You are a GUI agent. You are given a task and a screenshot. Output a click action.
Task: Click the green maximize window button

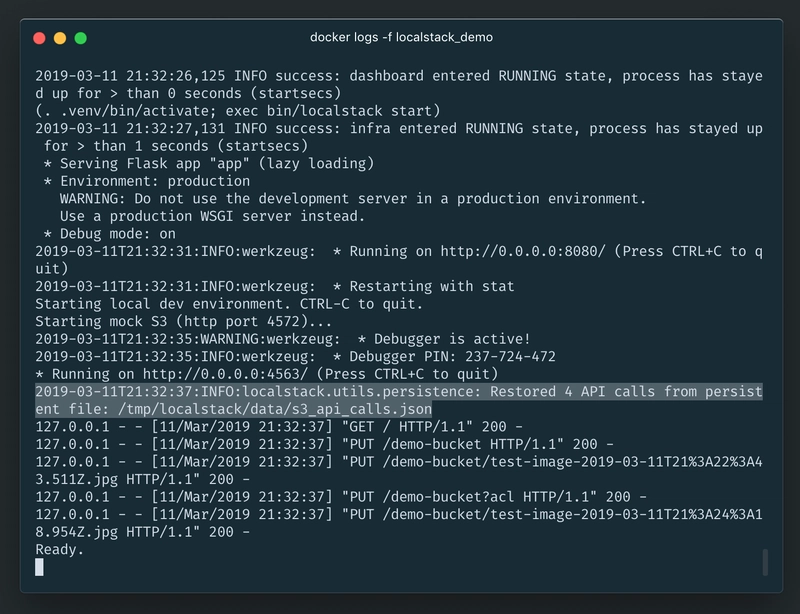pyautogui.click(x=81, y=38)
